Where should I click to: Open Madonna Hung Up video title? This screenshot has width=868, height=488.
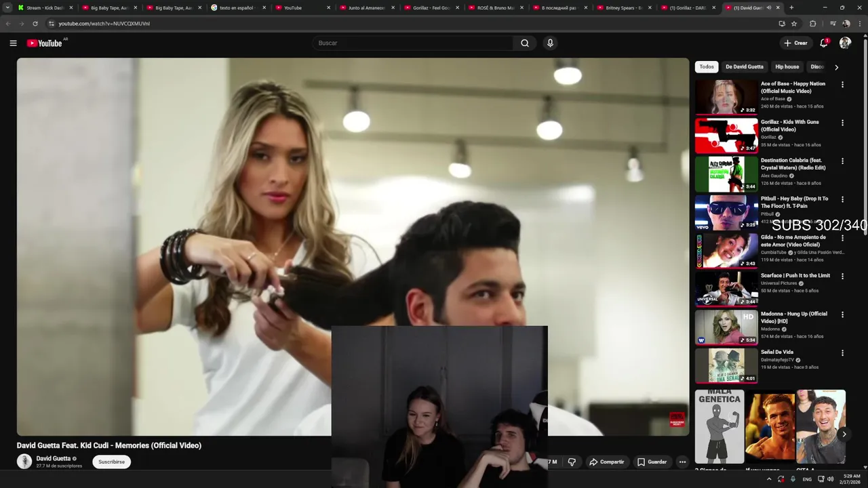coord(794,317)
